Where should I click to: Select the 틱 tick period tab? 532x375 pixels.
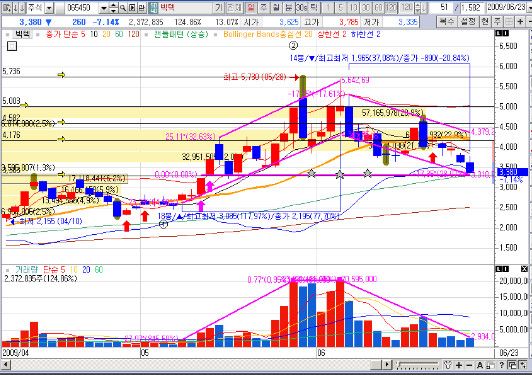(314, 7)
